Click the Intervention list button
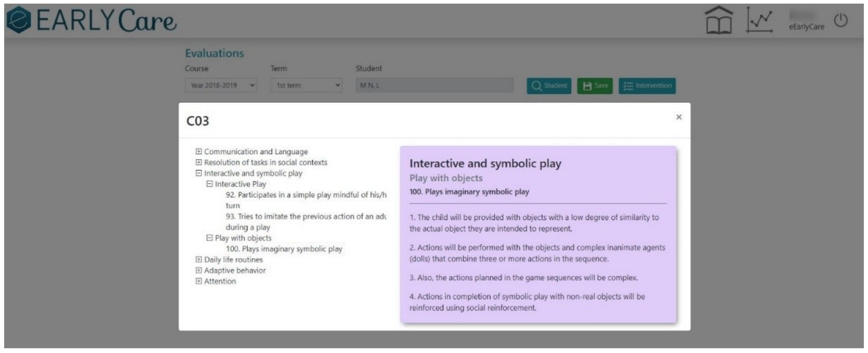The image size is (868, 353). [x=647, y=85]
